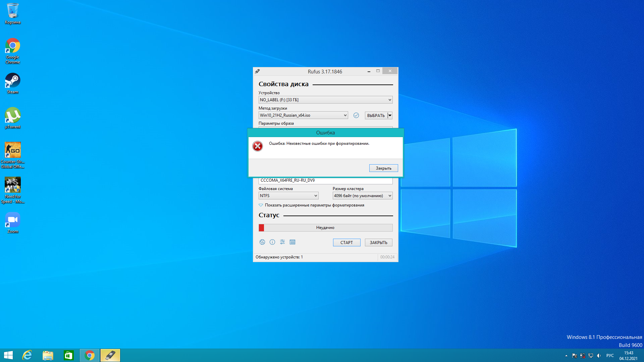This screenshot has width=644, height=362.
Task: Click the volume label field CCCOMA_X64FRE_RU-RU_DV9
Action: pyautogui.click(x=325, y=180)
